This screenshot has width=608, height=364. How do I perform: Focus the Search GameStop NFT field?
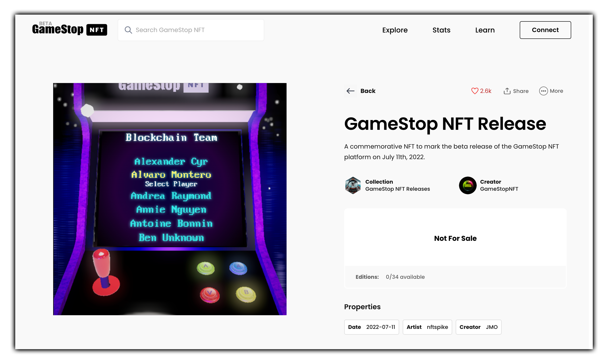click(x=191, y=30)
